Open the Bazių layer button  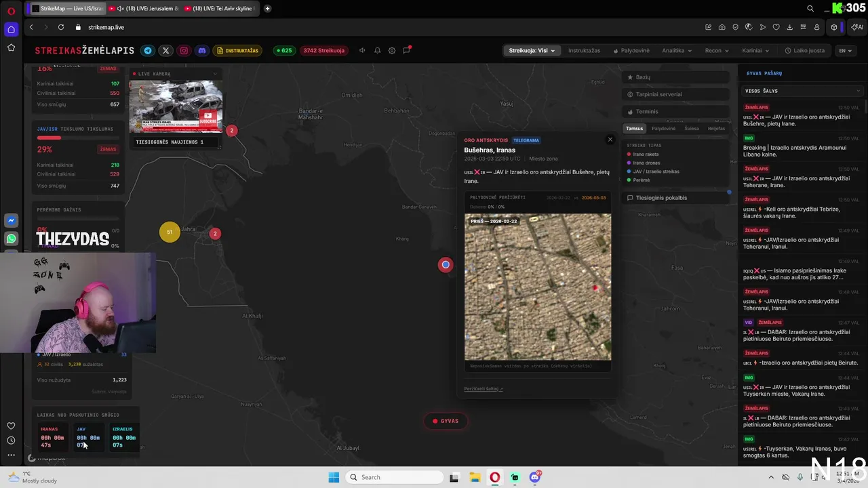pyautogui.click(x=676, y=77)
